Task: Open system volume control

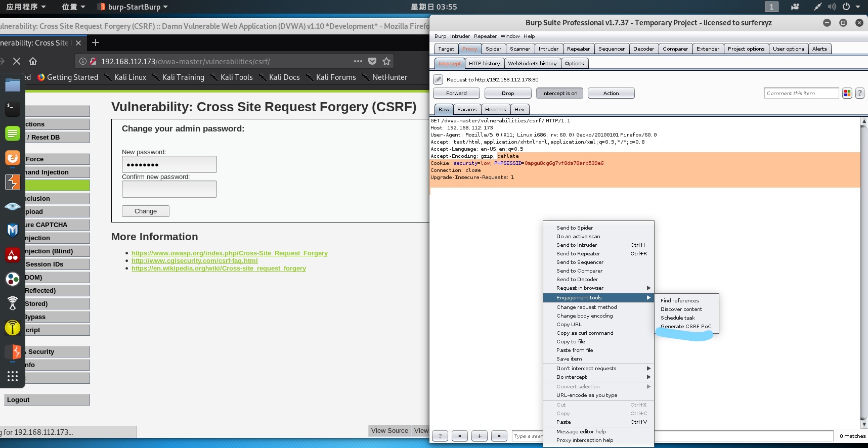Action: point(832,7)
